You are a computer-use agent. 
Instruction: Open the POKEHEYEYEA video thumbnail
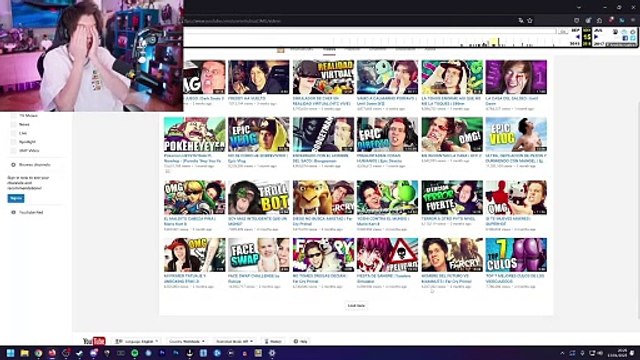pos(194,135)
